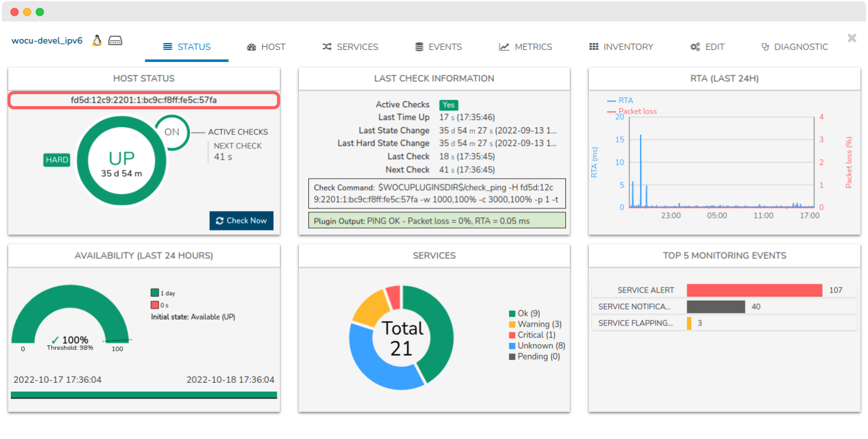The image size is (868, 439).
Task: Click the end date 2022-10-18 17:36:04
Action: click(x=231, y=380)
